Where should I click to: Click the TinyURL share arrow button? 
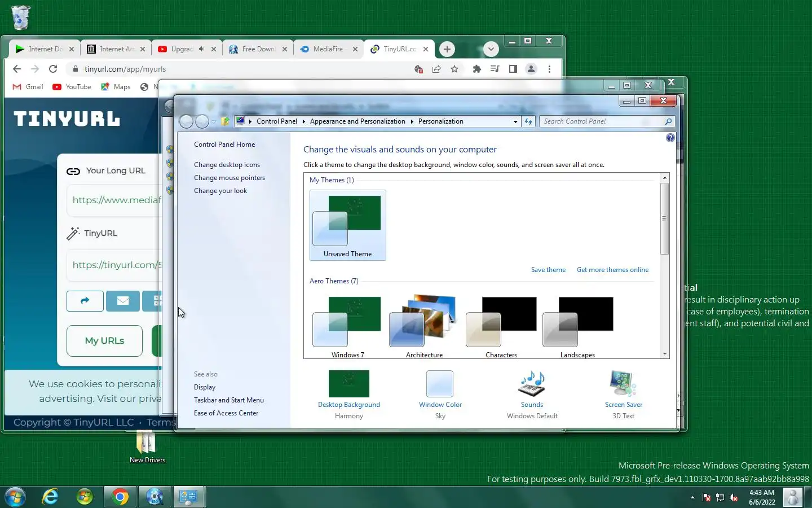[85, 301]
